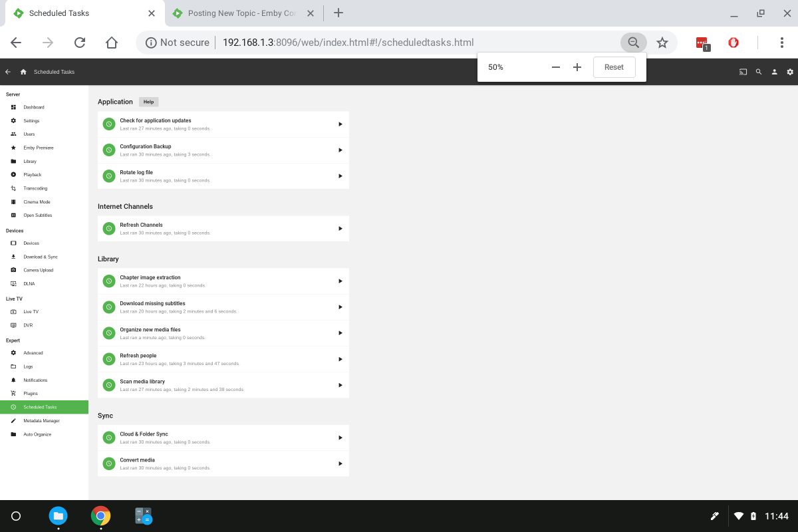Screen dimensions: 798x532
Task: Go to the Chrome home page
Action: click(112, 43)
